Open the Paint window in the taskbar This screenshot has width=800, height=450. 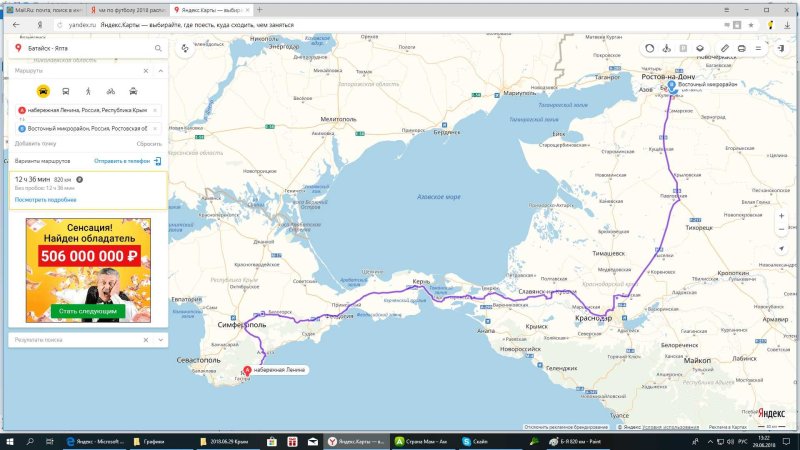click(577, 441)
